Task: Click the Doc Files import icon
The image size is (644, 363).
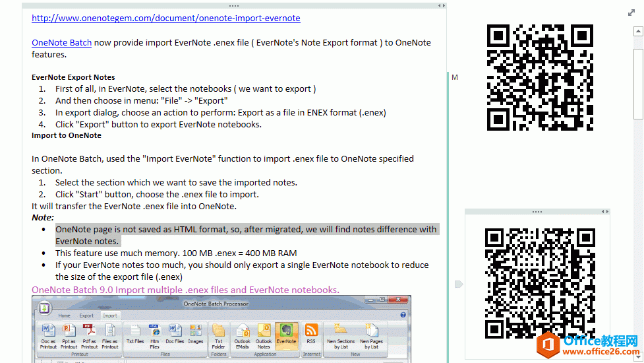Action: point(175,334)
